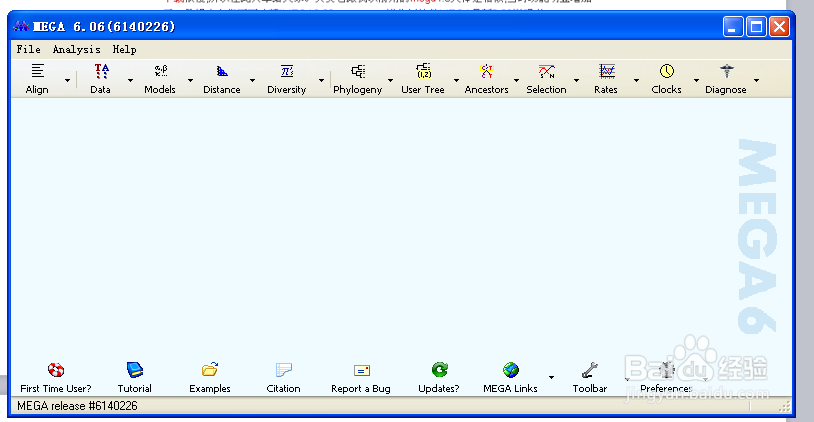Viewport: 814px width, 422px height.
Task: Select the User Tree icon
Action: [x=424, y=71]
